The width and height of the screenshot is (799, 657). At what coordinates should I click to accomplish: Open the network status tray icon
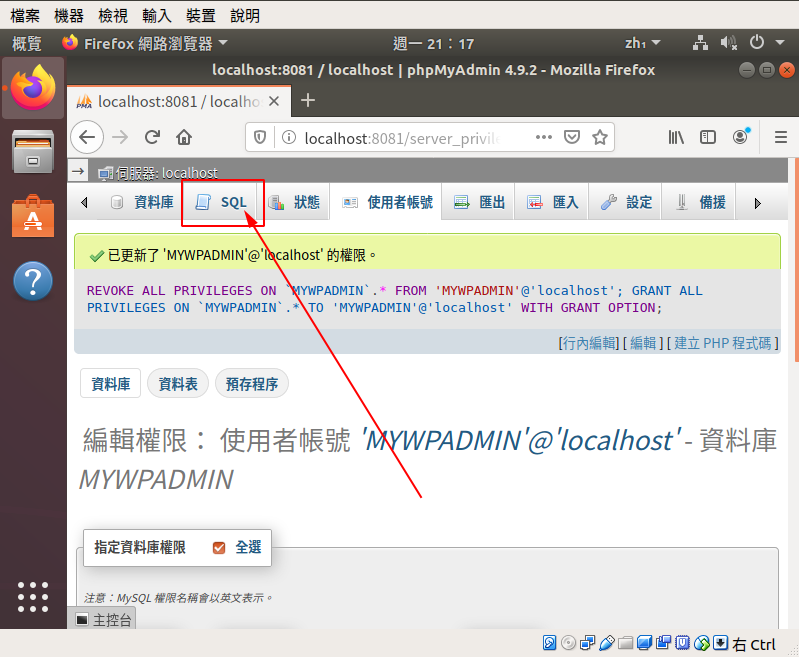(701, 43)
